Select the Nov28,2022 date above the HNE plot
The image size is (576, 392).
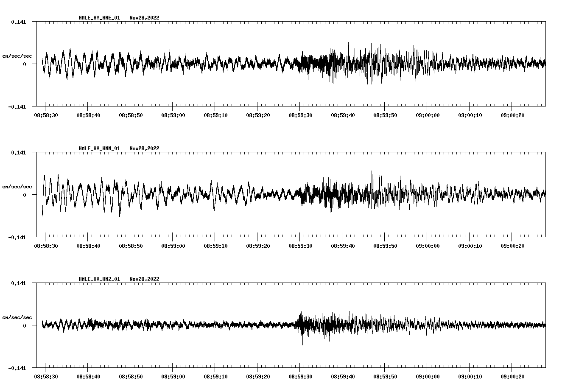pos(145,18)
